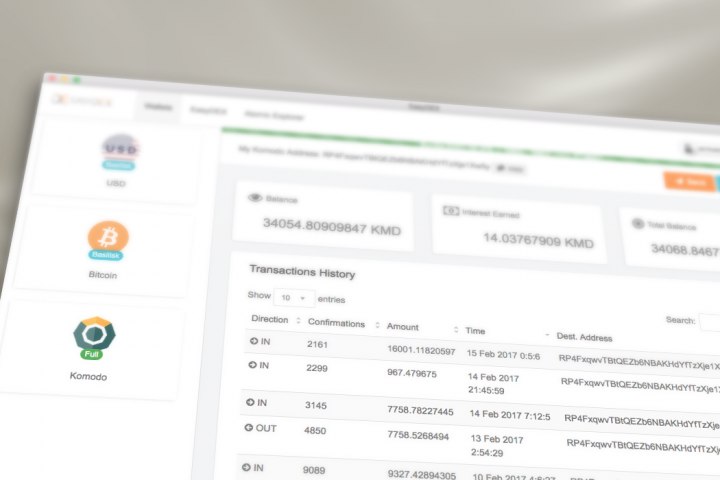Screen dimensions: 720x480
Task: Open the EasyDEX tab
Action: pos(208,111)
